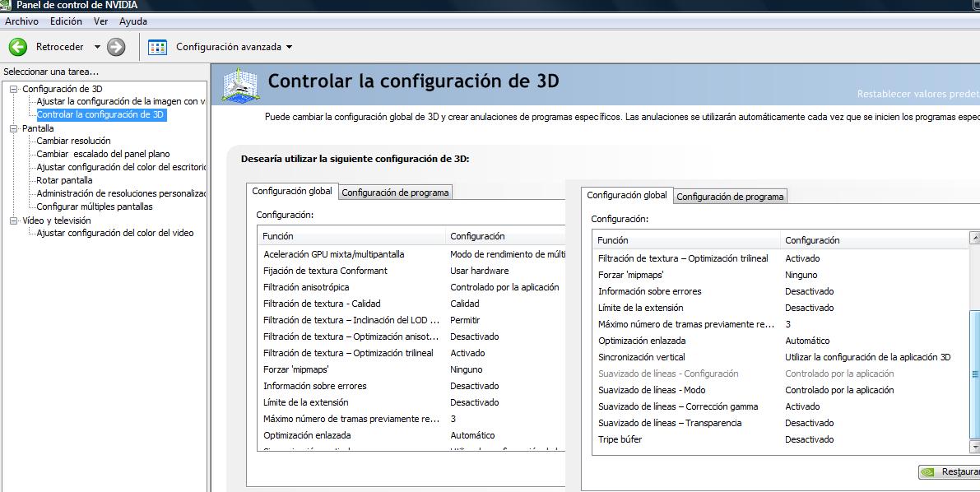This screenshot has height=492, width=980.
Task: Collapse the Configuración de 3D tree node
Action: coord(14,89)
